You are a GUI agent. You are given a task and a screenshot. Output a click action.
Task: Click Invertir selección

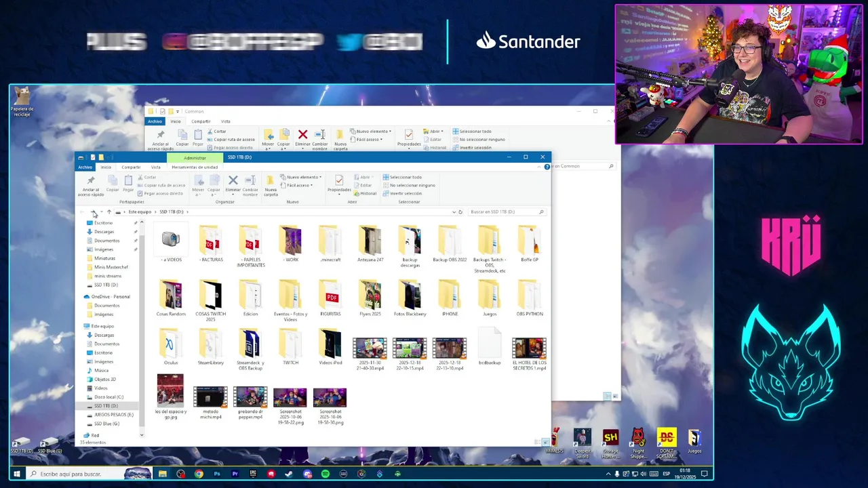coord(402,193)
